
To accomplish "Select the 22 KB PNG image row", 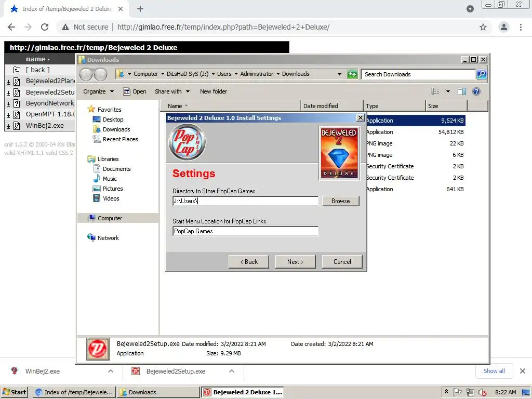I will click(416, 143).
